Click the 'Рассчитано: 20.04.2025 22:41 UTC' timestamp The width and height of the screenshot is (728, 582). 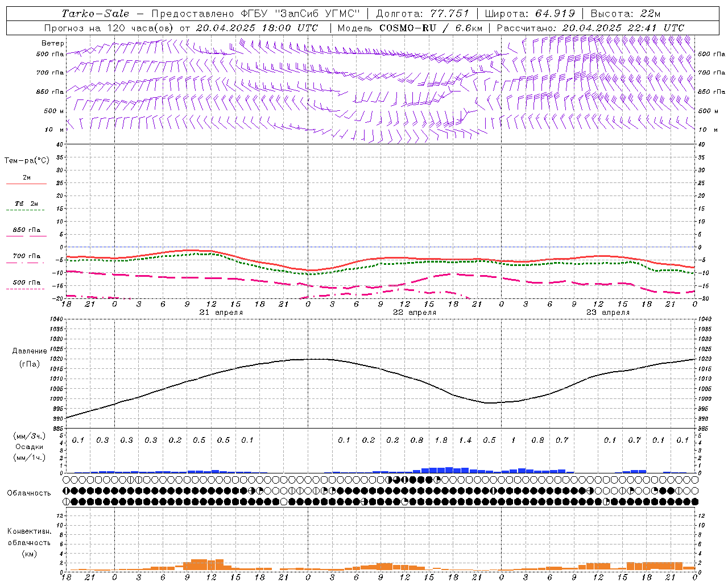point(590,28)
